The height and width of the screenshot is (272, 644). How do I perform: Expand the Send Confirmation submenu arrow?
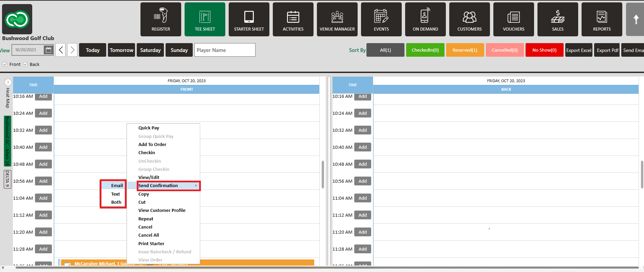[196, 185]
